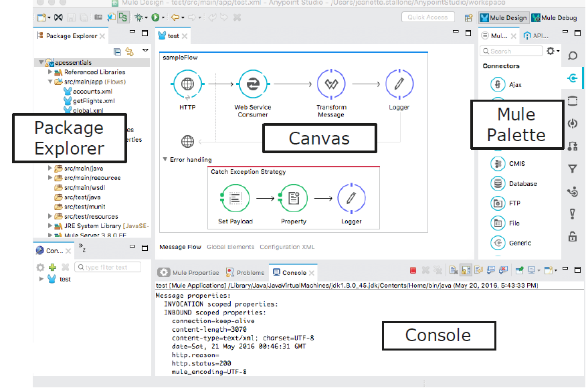This screenshot has height=390, width=588.
Task: Expand the Referenced Libraries node
Action: point(50,72)
